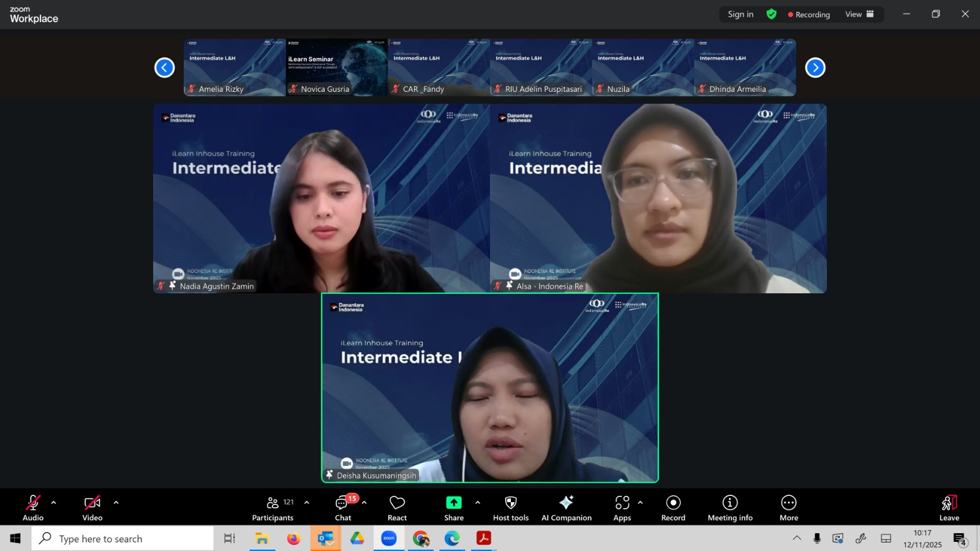Toggle the meeting Record button
Screen dimensions: 980x551
pos(673,508)
